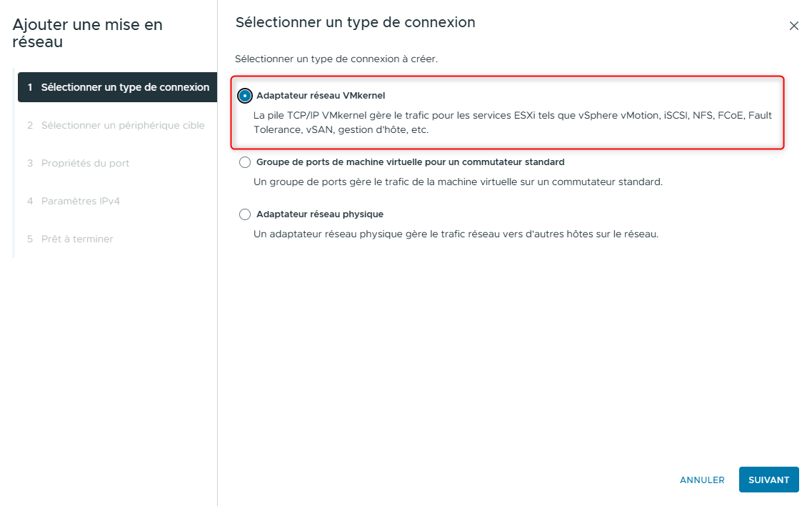The width and height of the screenshot is (812, 506).
Task: Click the wizard title 'Sélectionner un type de connexion'
Action: [354, 22]
